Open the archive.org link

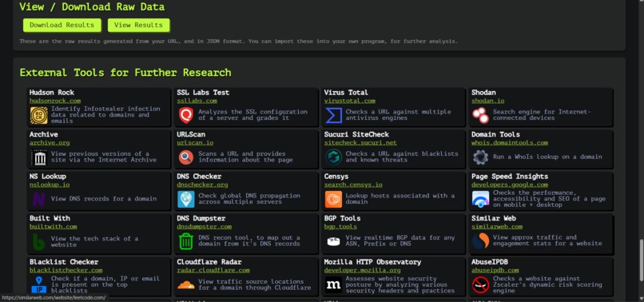(x=50, y=142)
